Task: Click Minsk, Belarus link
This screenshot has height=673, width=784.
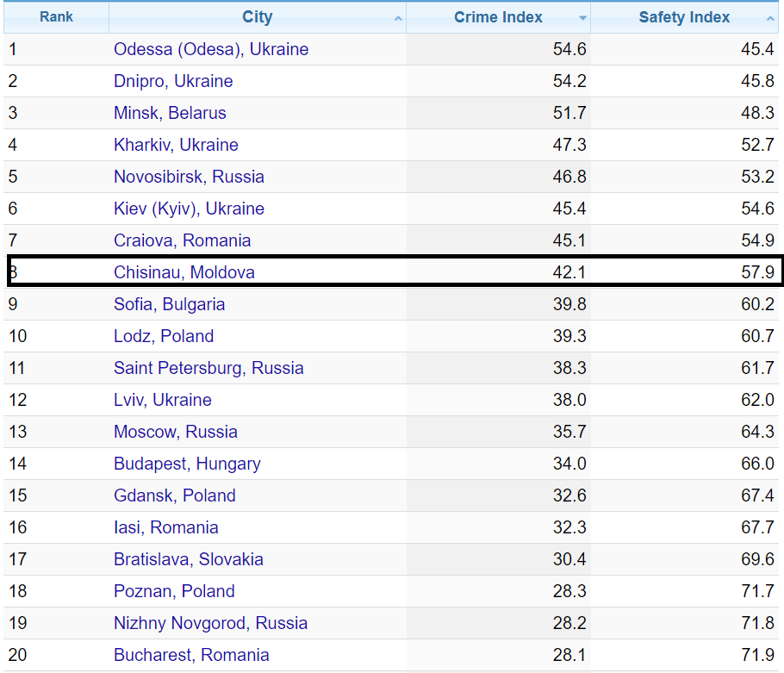Action: tap(170, 113)
